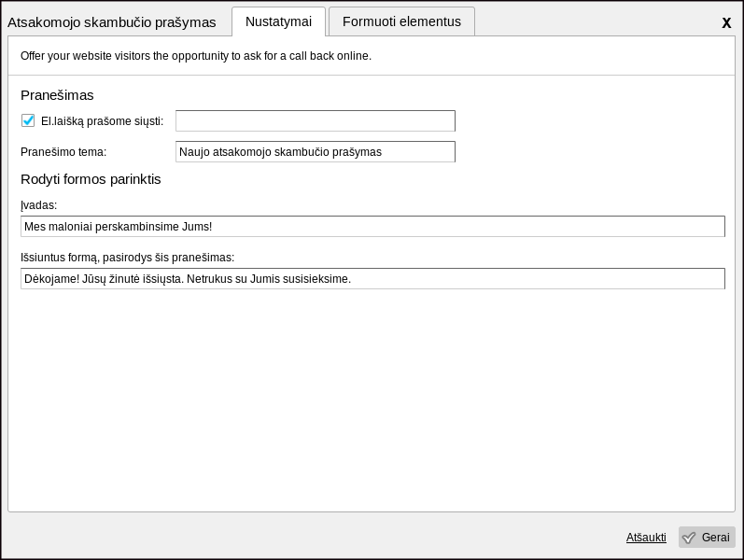Click the call back description text
This screenshot has height=560, width=744.
pos(196,56)
